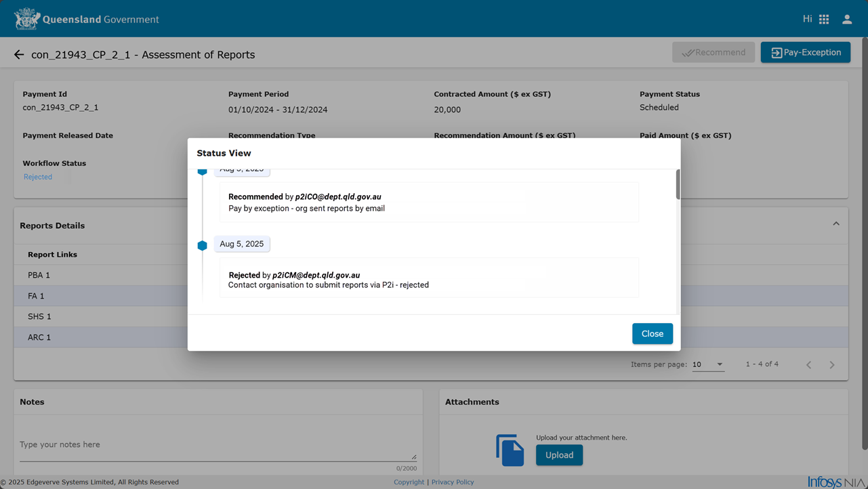The width and height of the screenshot is (868, 489).
Task: Click the contracted amount 20,000 value
Action: (x=447, y=110)
